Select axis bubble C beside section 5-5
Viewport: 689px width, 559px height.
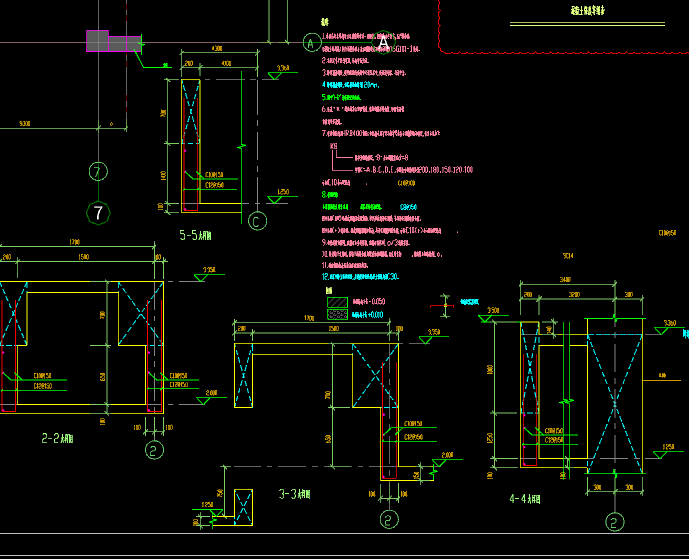click(x=257, y=221)
